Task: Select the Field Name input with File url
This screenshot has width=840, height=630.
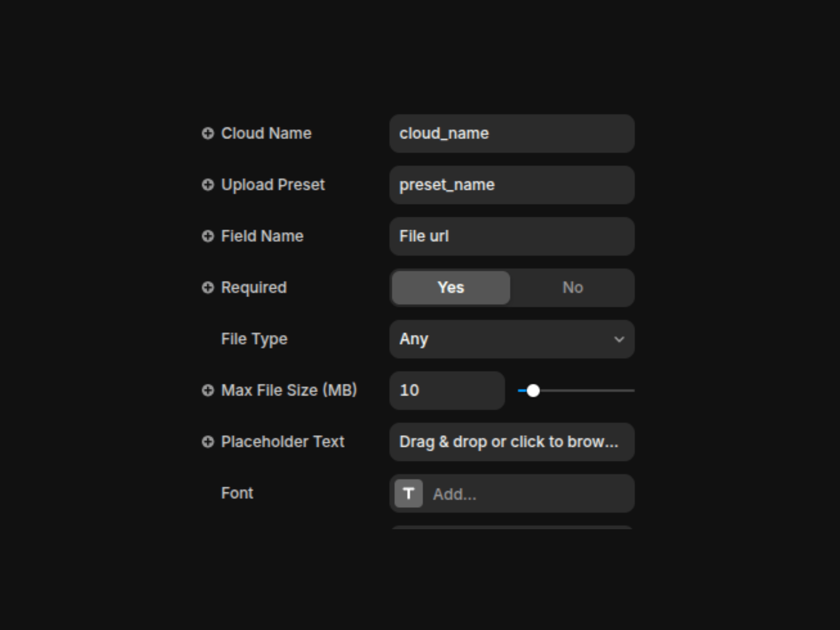Action: click(x=511, y=236)
